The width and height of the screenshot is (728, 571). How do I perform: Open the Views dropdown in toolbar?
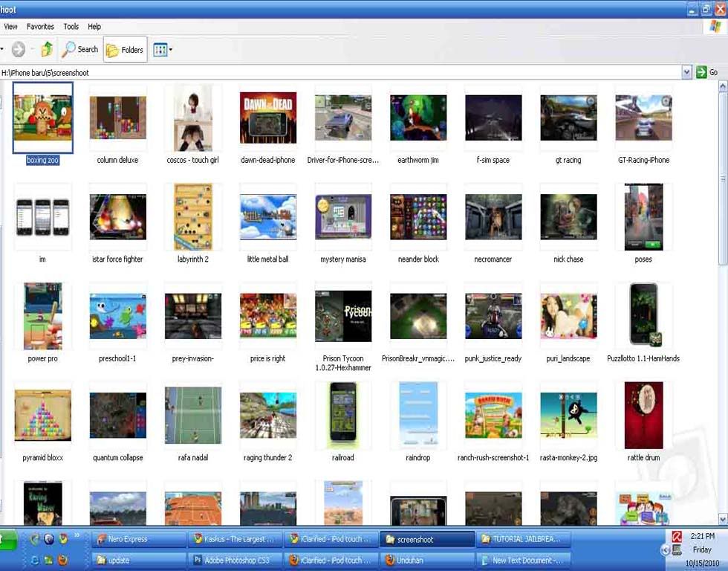point(163,49)
